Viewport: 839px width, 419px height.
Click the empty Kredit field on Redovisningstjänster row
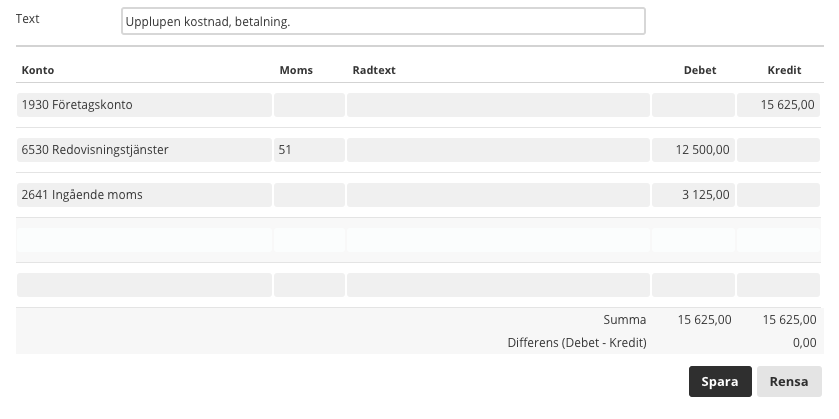click(x=779, y=150)
